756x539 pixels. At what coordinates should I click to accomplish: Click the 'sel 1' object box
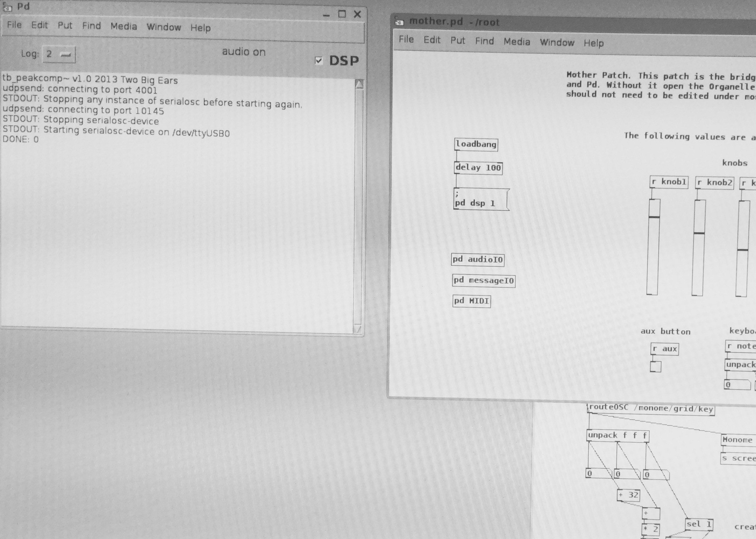tap(698, 525)
